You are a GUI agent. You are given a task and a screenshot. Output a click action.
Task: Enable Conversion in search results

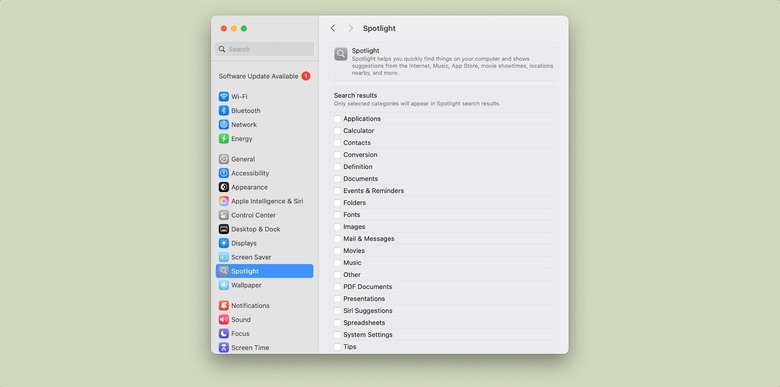337,155
